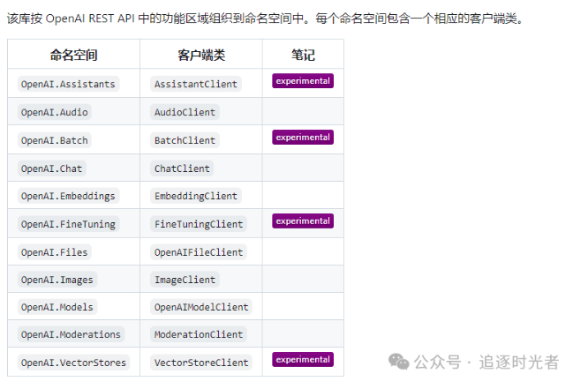588x389 pixels.
Task: Click the OpenAIFileClient class name
Action: click(x=199, y=252)
